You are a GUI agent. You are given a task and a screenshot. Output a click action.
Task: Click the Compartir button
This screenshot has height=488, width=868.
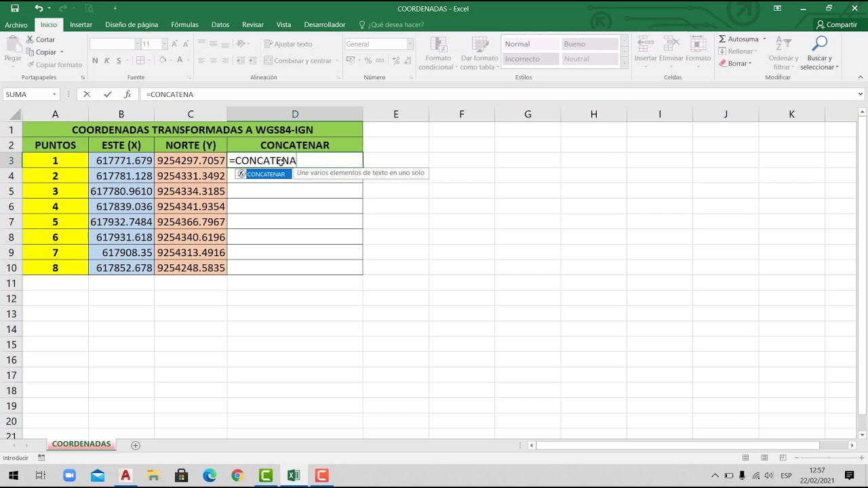[837, 25]
